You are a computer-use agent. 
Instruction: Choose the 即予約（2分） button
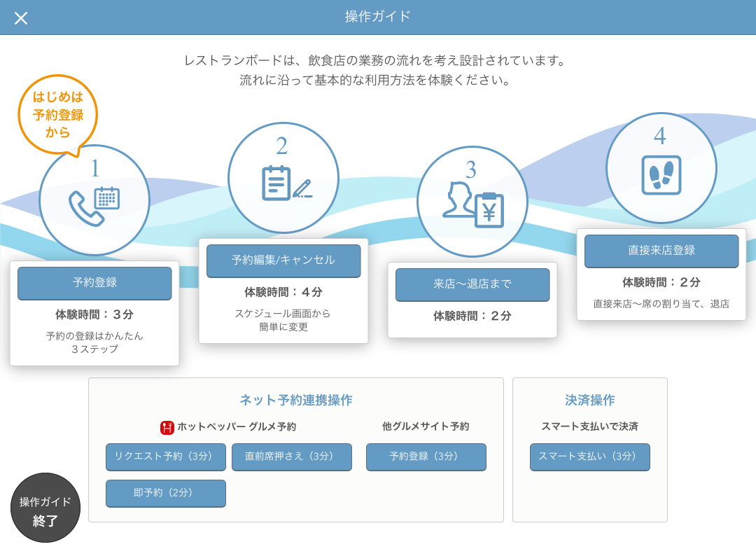[166, 493]
